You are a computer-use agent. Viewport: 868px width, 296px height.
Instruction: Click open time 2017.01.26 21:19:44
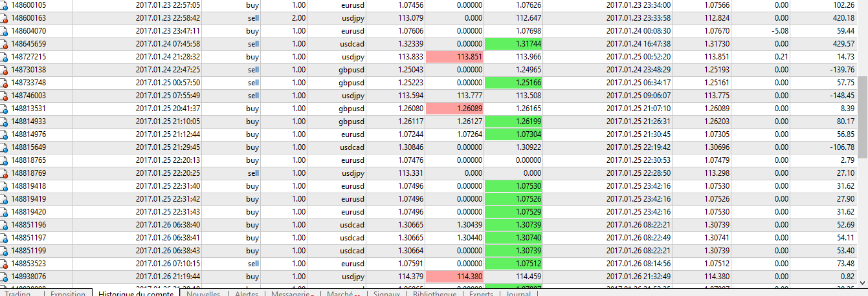pos(168,277)
